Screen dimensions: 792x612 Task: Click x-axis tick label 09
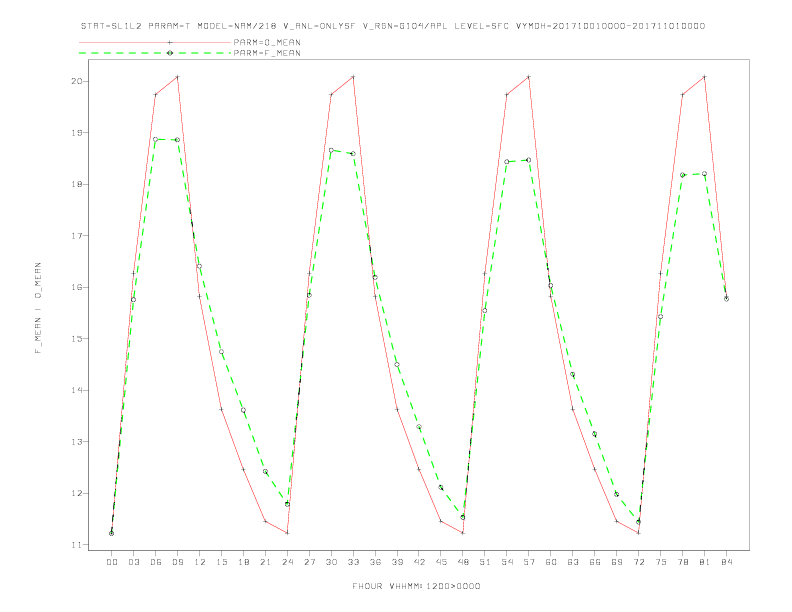[177, 562]
